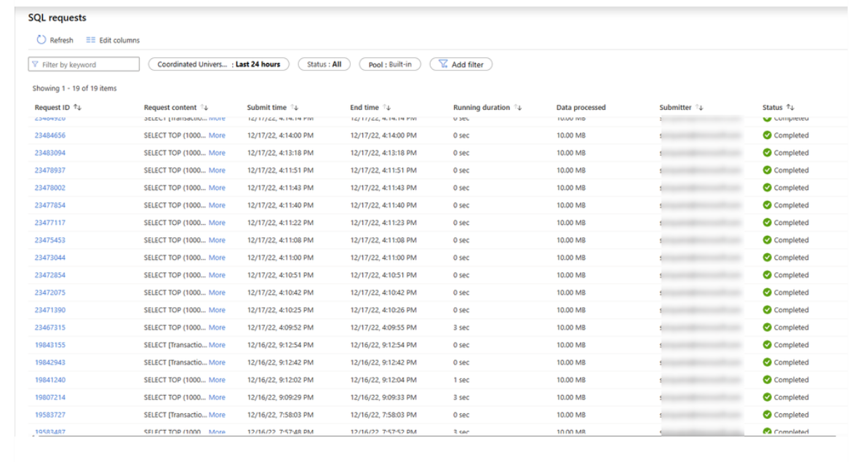
Task: Open request 23475453
Action: pos(49,240)
